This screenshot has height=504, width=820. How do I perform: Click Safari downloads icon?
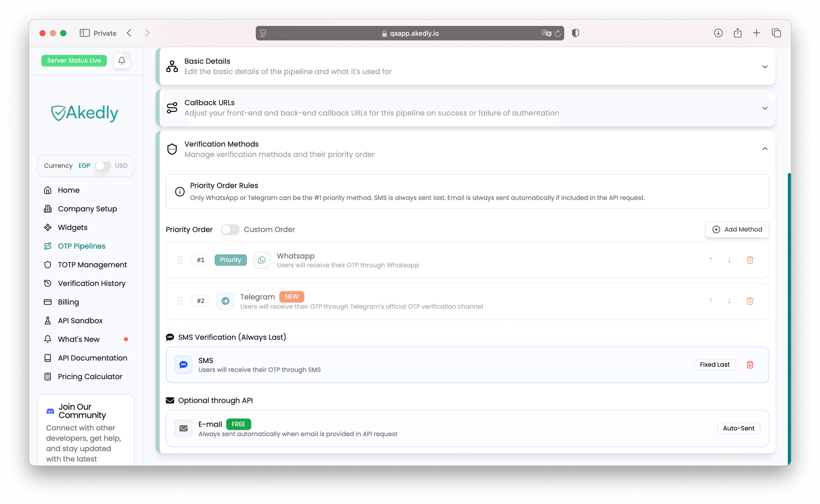point(718,33)
